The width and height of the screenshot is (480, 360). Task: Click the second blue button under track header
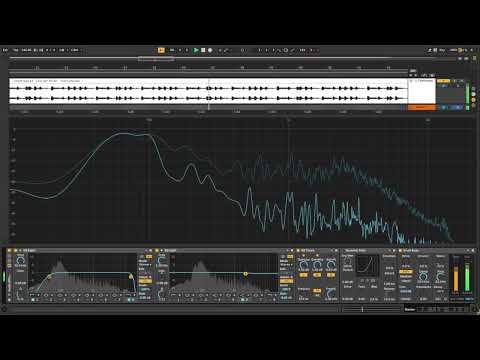coord(458,107)
